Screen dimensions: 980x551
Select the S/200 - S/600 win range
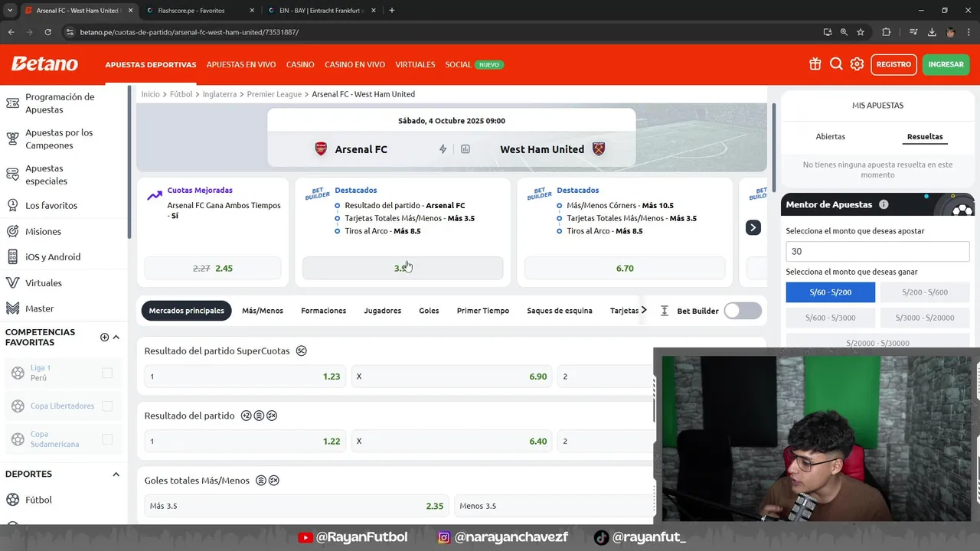pos(925,292)
